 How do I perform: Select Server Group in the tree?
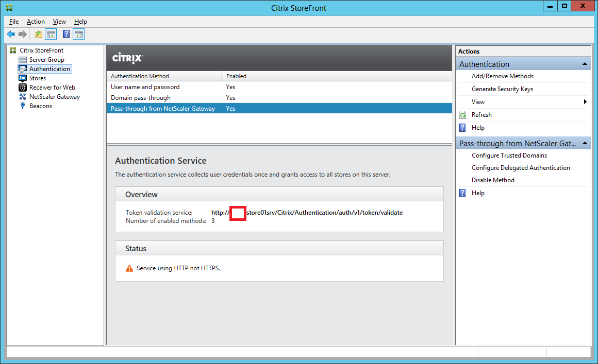[46, 60]
